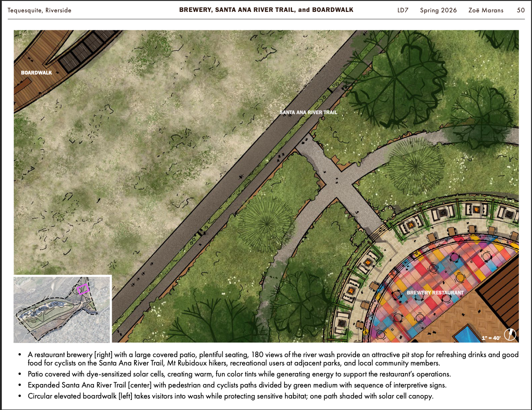Open the inset site locator map thumbnail

tap(62, 309)
